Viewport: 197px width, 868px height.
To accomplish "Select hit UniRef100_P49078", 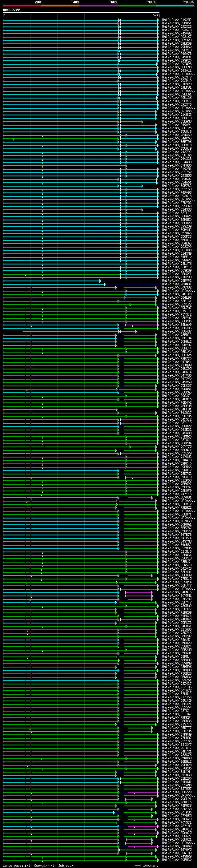I will [x=177, y=54].
